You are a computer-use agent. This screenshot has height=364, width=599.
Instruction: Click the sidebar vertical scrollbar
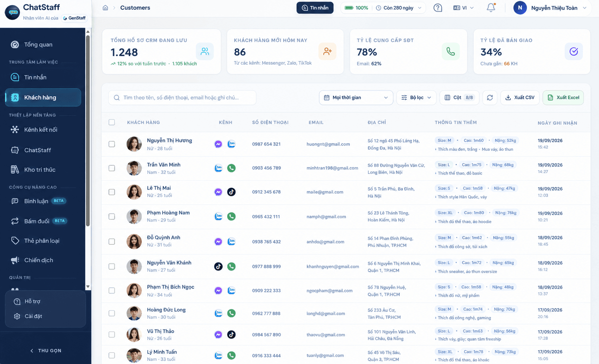[88, 130]
